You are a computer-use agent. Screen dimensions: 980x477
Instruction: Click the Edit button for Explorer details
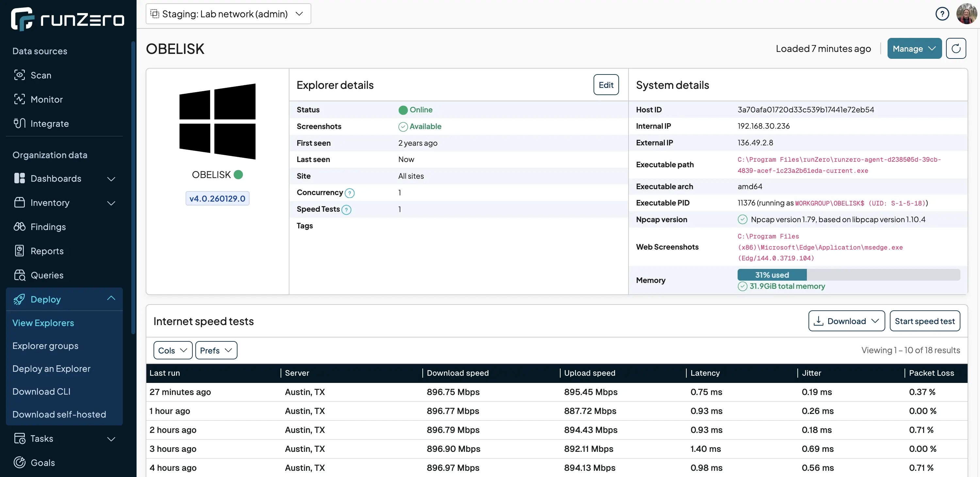pos(606,84)
